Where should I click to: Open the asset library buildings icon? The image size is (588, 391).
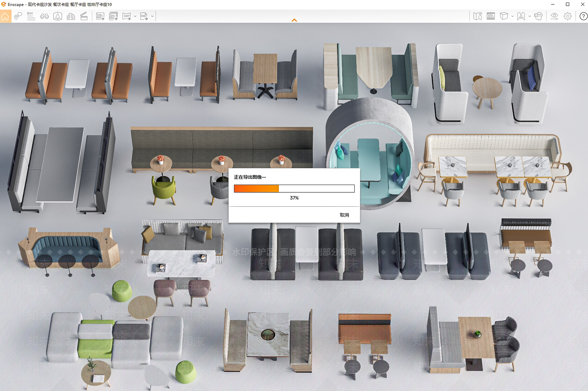(x=71, y=16)
